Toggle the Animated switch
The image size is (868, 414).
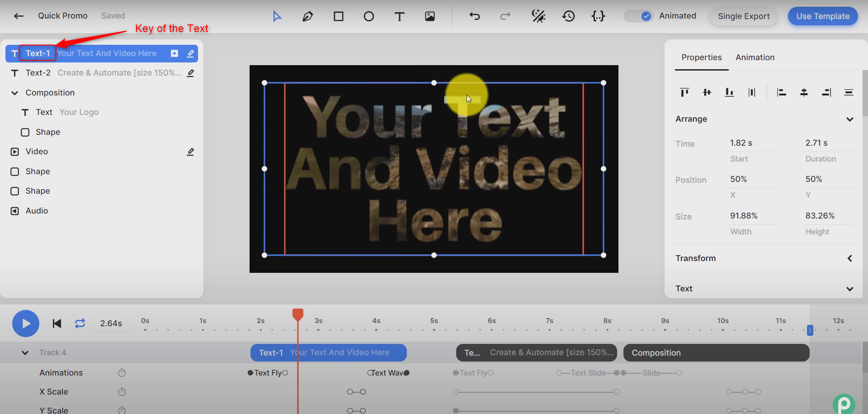[x=638, y=16]
